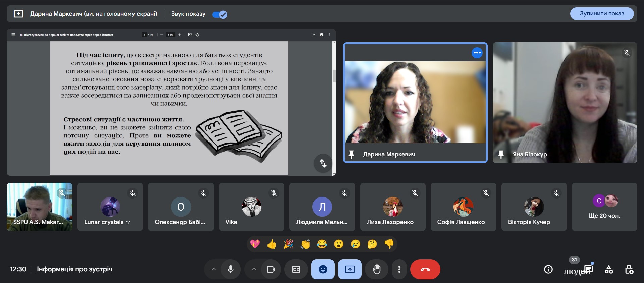Toggle the emoji reactions panel button
The height and width of the screenshot is (283, 644).
coord(323,269)
